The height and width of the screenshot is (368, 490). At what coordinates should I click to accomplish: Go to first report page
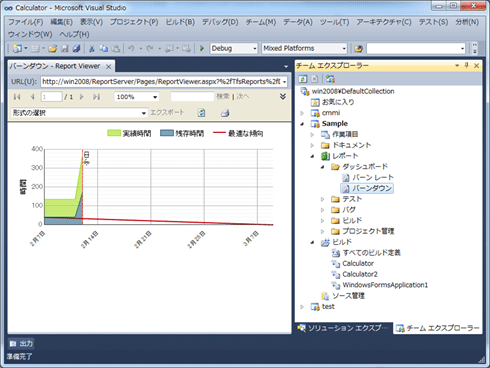pos(17,97)
